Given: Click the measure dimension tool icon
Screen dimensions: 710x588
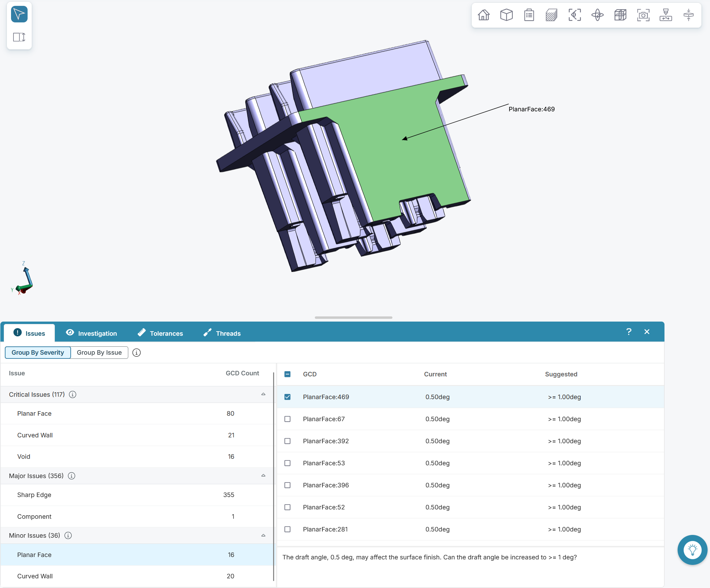Looking at the screenshot, I should coord(19,37).
